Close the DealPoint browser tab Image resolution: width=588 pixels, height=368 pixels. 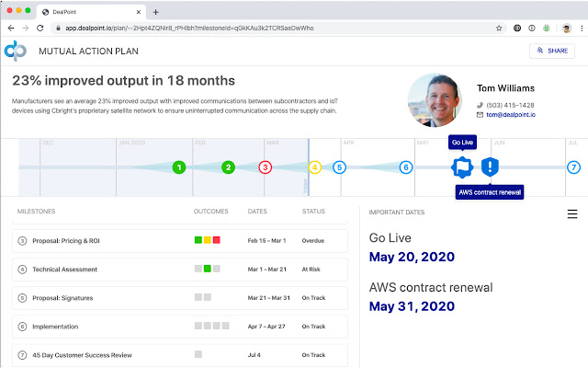click(139, 12)
